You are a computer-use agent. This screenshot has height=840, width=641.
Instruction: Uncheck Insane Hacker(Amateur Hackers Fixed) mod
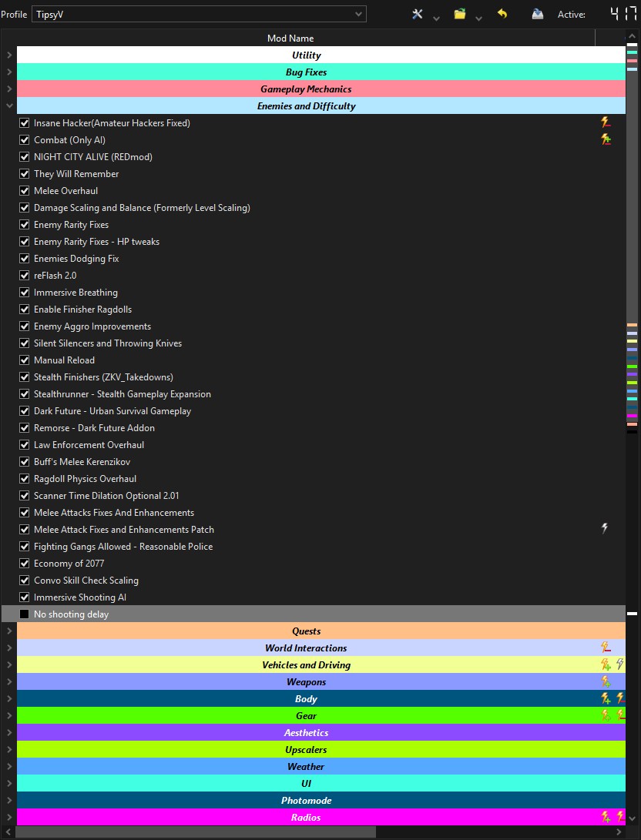24,122
